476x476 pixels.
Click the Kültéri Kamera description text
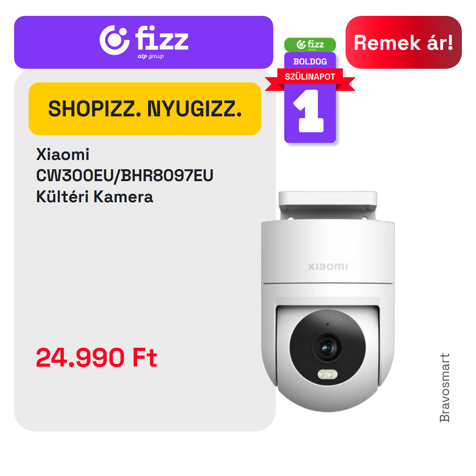(x=94, y=197)
